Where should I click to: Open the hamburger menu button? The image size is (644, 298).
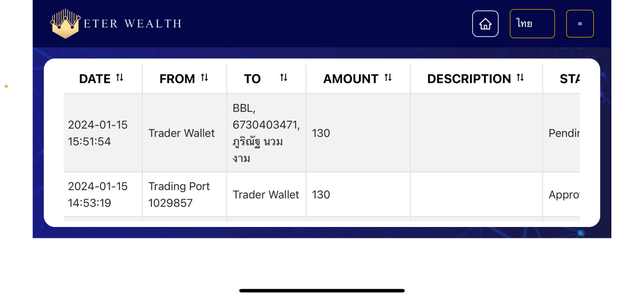tap(580, 24)
